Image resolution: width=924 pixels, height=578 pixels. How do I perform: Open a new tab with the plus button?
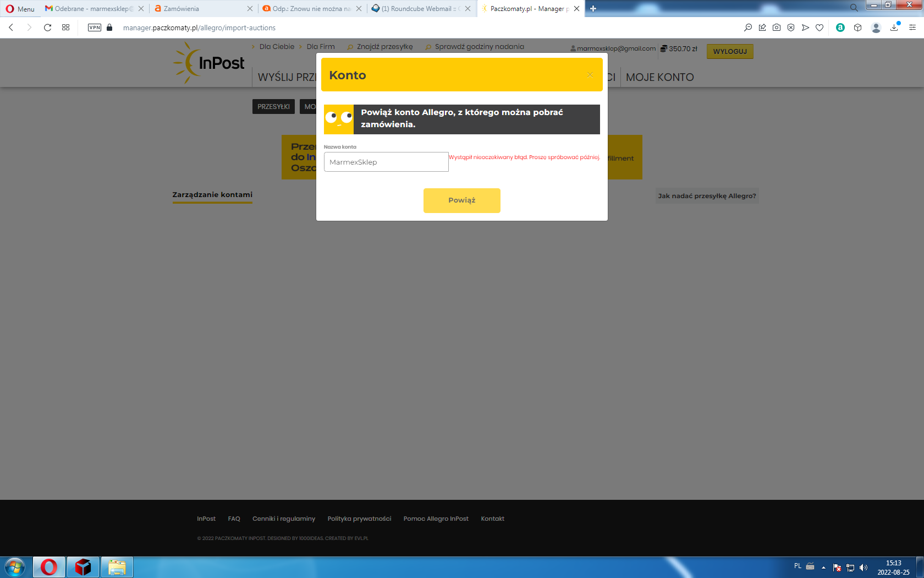(x=593, y=9)
